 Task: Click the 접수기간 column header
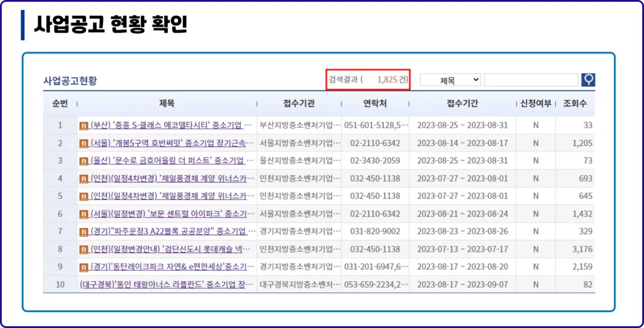point(462,104)
